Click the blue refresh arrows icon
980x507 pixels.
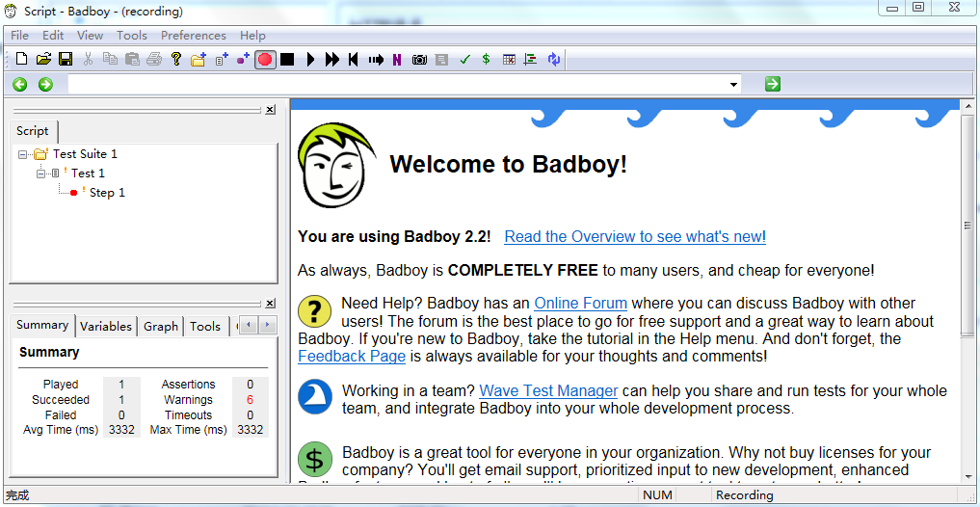point(553,60)
